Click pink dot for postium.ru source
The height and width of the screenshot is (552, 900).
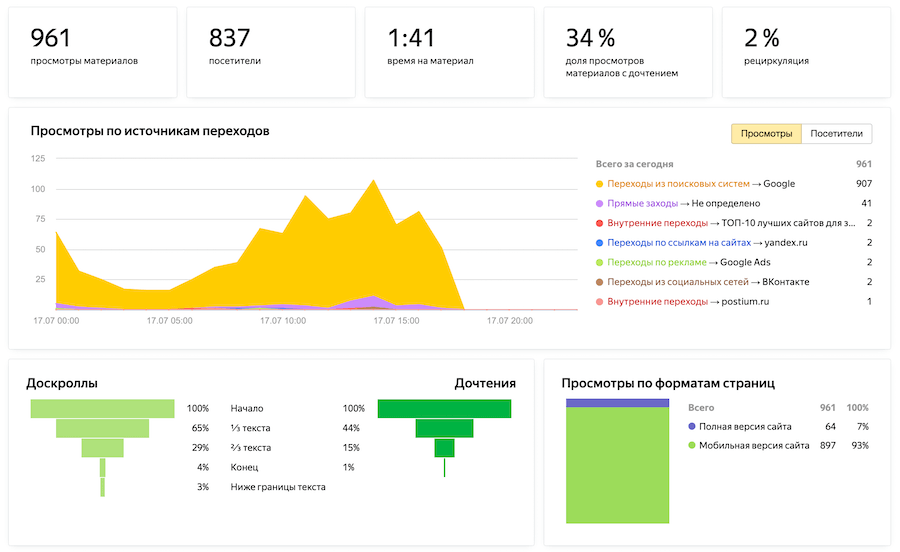click(x=599, y=302)
